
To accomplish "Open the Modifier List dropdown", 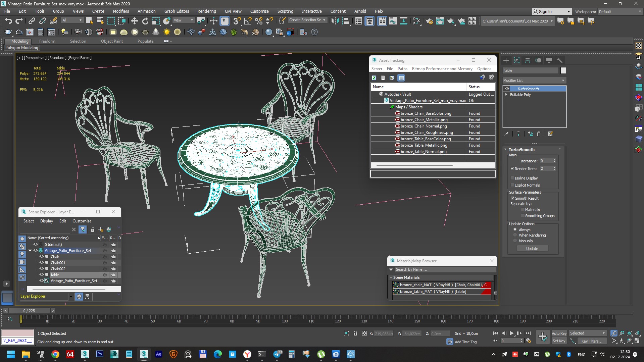I will [x=534, y=81].
